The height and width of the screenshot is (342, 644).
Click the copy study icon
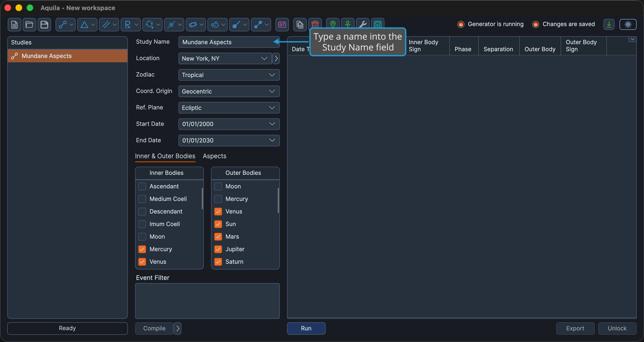tap(300, 25)
